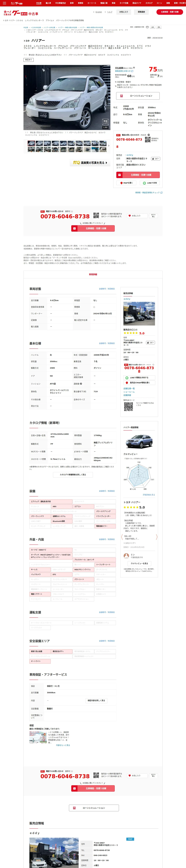This screenshot has width=186, height=868.
Task: Copy address using sidebar コピー button
Action: pyautogui.click(x=151, y=343)
